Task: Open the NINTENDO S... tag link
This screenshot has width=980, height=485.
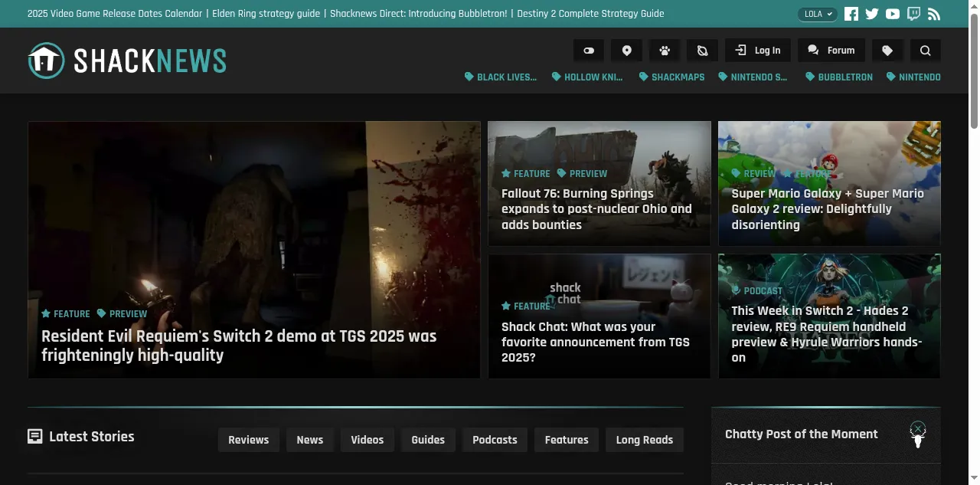Action: [x=753, y=77]
